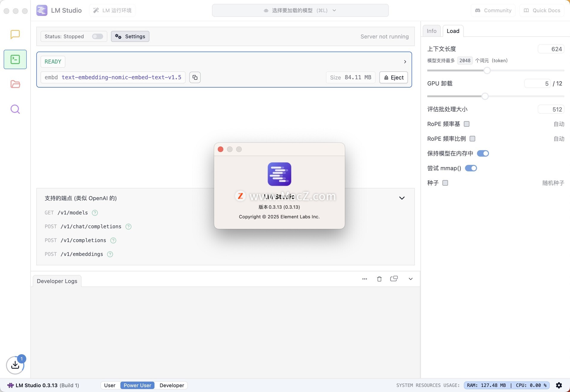Image resolution: width=570 pixels, height=392 pixels.
Task: Adjust the 上下文长度 context length slider
Action: 487,70
